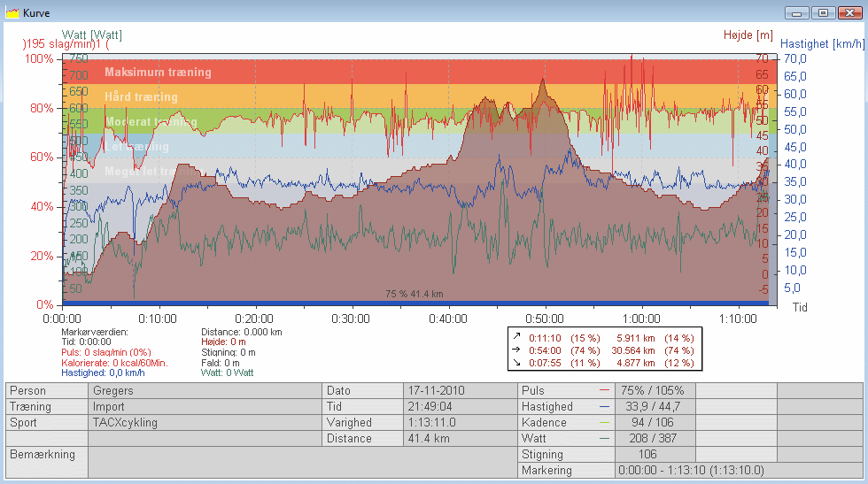Click the 1:00:00 time axis label
The height and width of the screenshot is (484, 868).
click(x=641, y=319)
